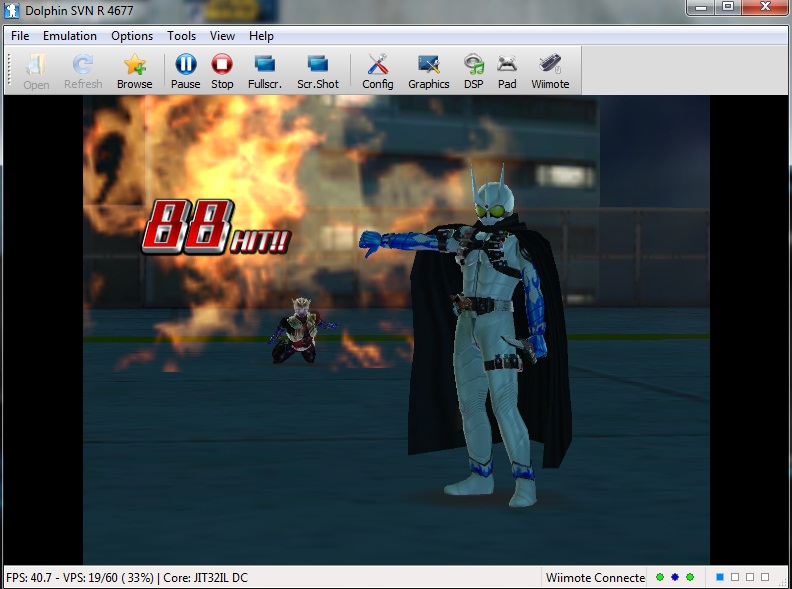Open the File menu
This screenshot has width=792, height=589.
tap(20, 36)
